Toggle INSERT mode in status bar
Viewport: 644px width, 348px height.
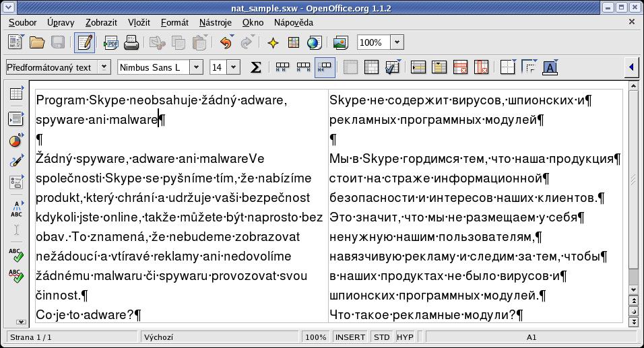point(350,337)
